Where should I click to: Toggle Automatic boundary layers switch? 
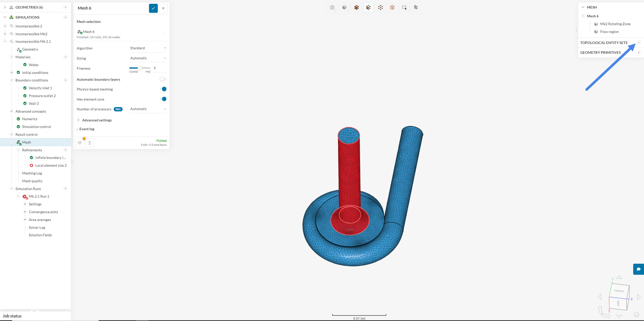163,79
